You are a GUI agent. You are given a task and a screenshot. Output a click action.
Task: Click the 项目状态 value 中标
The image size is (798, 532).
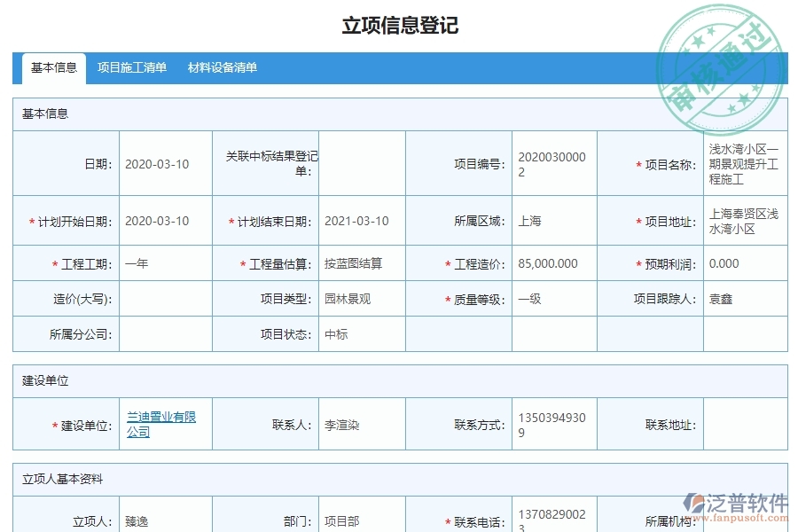pyautogui.click(x=337, y=334)
